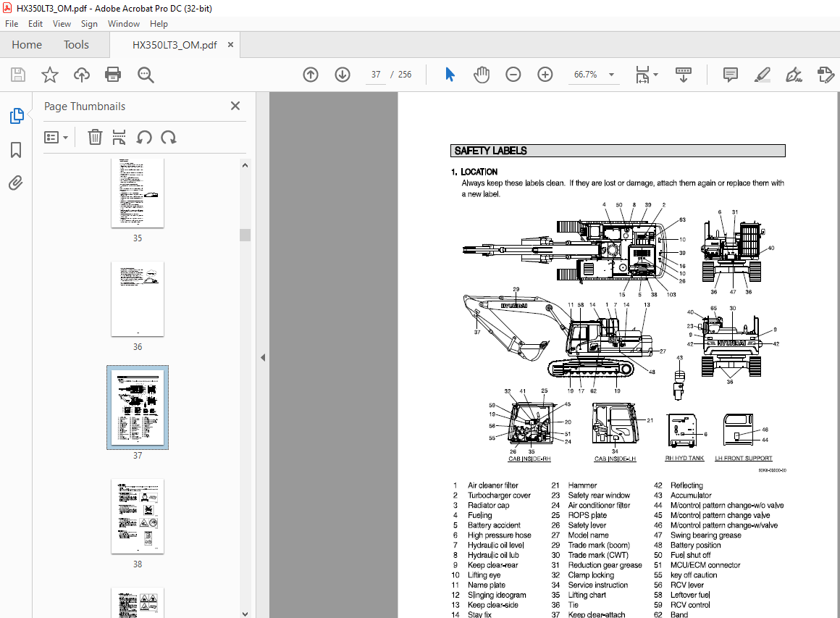
Task: Select the highlight text pen tool
Action: [762, 75]
